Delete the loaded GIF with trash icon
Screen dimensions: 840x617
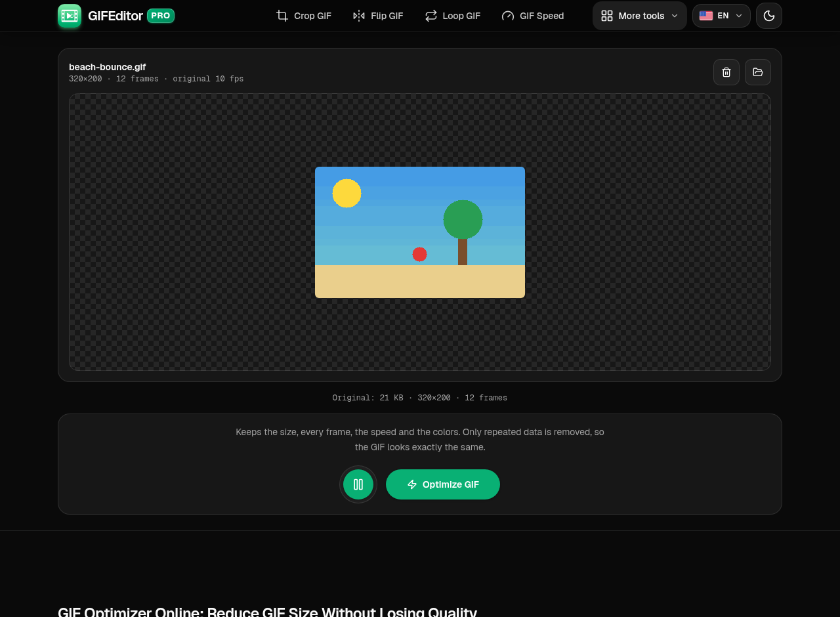(x=726, y=72)
